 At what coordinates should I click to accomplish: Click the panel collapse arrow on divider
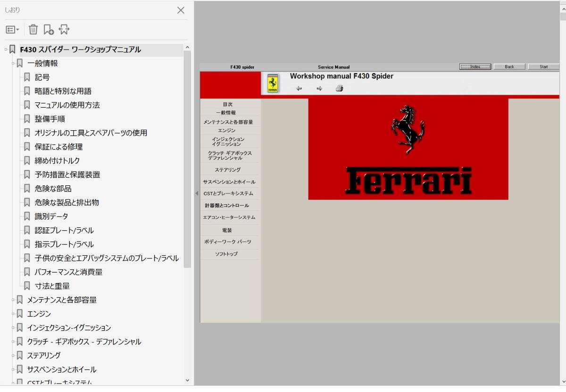coord(197,193)
